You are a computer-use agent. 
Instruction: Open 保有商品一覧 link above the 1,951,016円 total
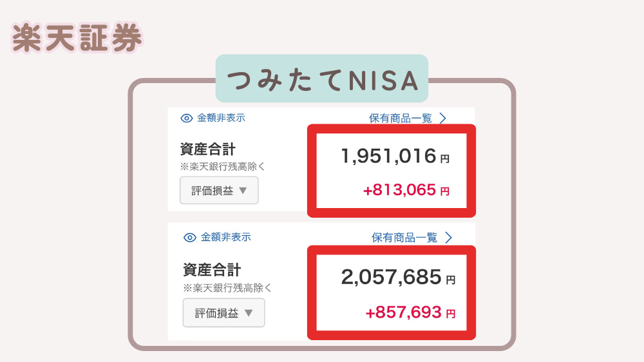click(x=401, y=119)
